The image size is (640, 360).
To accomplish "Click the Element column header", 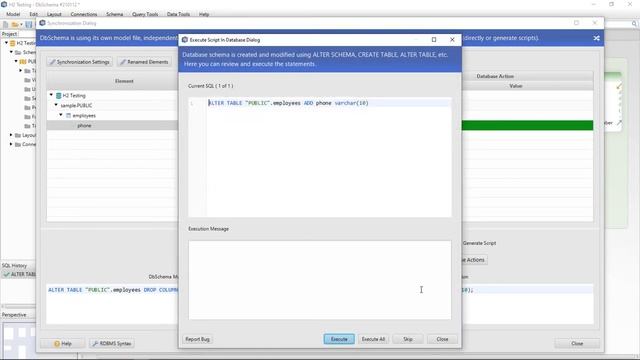I will tap(124, 81).
